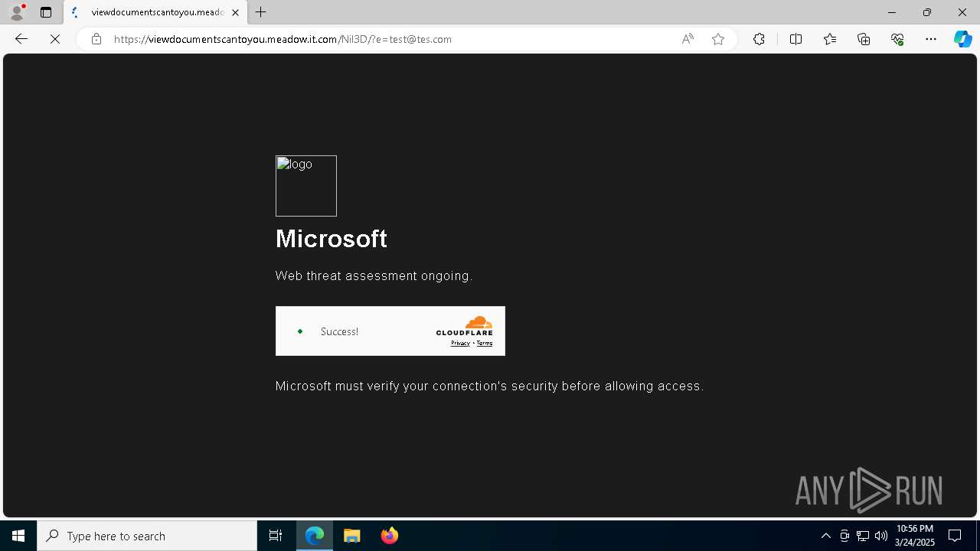Click the Cloudflare Success! status
The height and width of the screenshot is (551, 980).
pyautogui.click(x=339, y=331)
